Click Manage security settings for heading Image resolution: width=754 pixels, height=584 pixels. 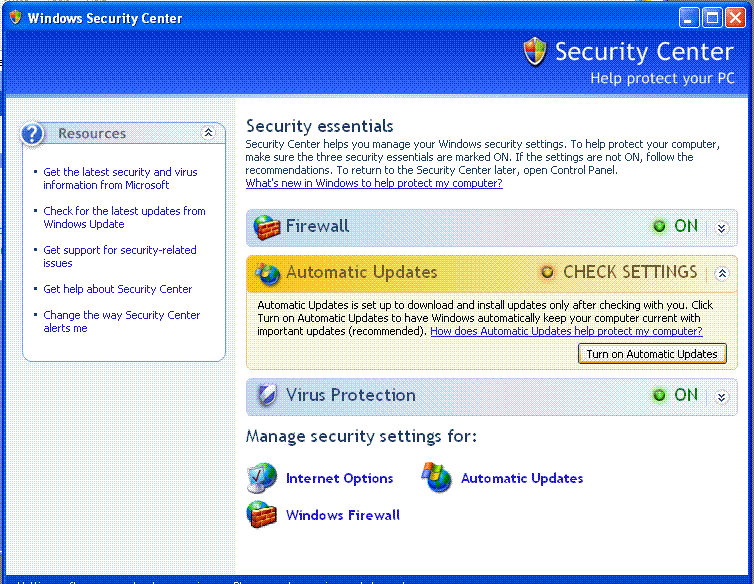tap(361, 436)
